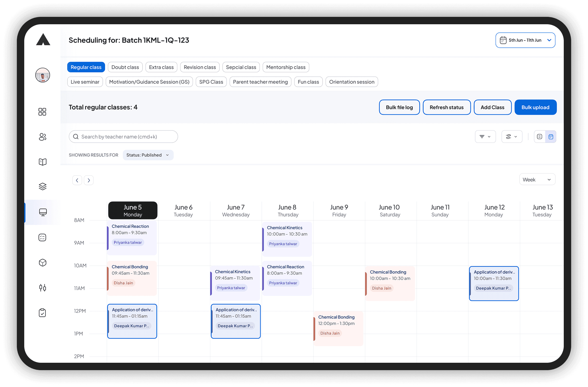Viewport: 588px width, 387px height.
Task: Click the Add Class button
Action: pyautogui.click(x=492, y=107)
